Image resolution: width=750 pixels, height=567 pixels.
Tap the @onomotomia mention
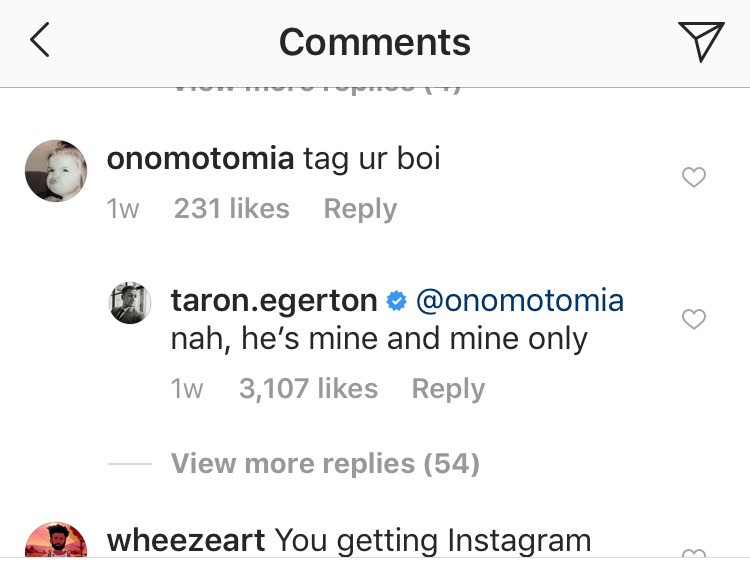coord(519,300)
